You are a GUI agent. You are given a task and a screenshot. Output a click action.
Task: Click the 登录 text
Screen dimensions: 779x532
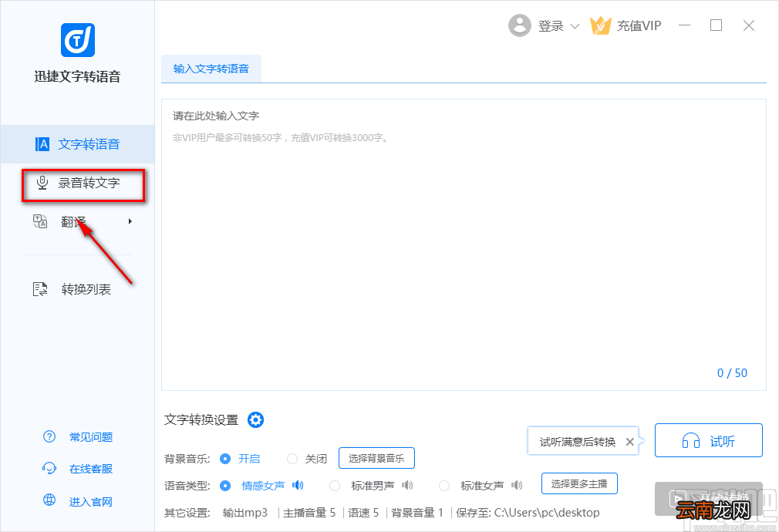[x=551, y=26]
